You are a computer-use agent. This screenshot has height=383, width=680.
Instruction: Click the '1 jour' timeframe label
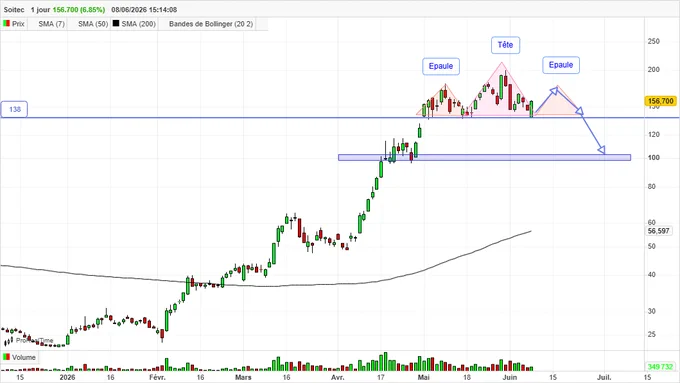point(40,10)
